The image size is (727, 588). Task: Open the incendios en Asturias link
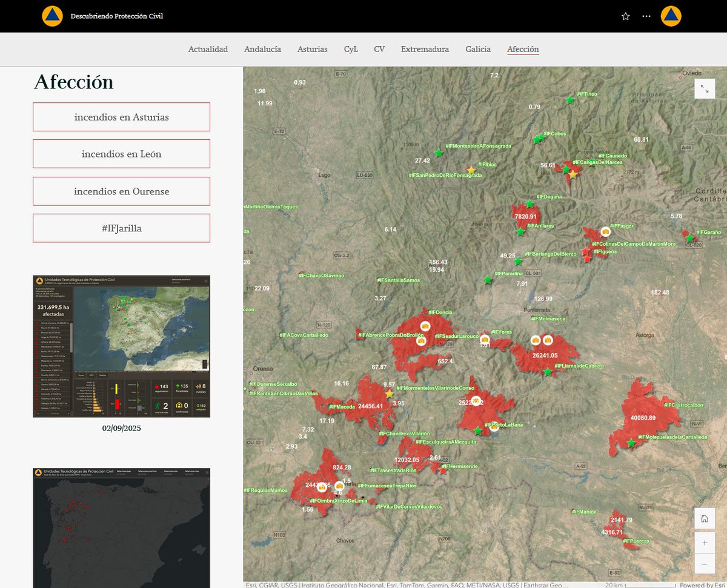point(121,116)
